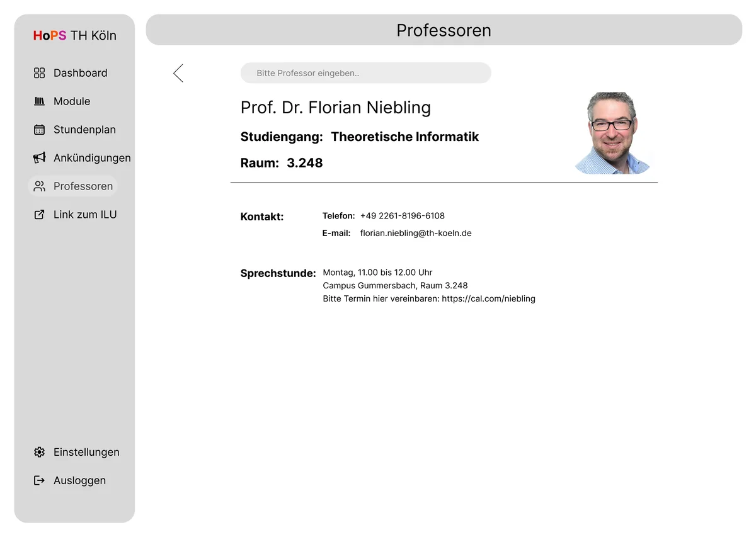Click the Dashboard grid icon

click(39, 73)
